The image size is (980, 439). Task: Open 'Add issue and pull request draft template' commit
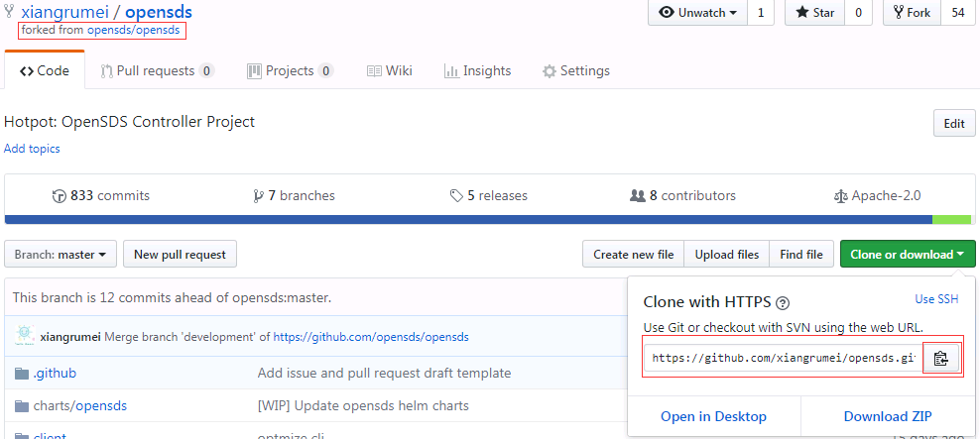pyautogui.click(x=385, y=374)
